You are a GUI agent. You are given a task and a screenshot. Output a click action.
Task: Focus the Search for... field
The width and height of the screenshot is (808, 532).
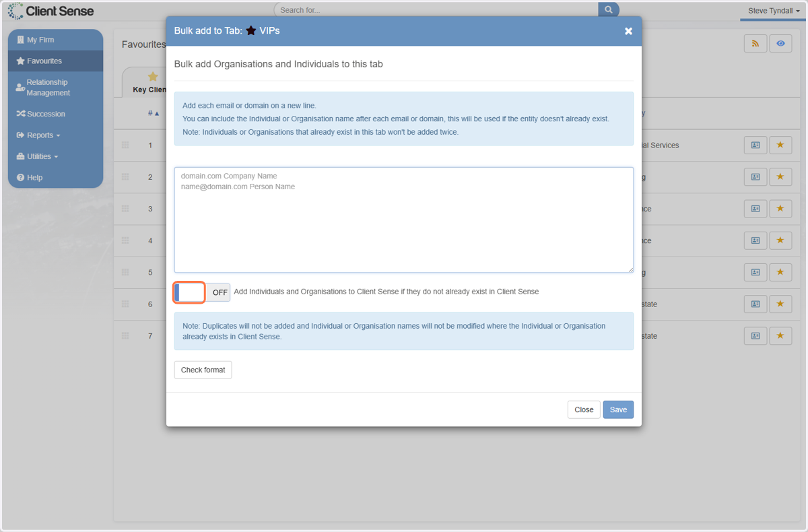436,10
